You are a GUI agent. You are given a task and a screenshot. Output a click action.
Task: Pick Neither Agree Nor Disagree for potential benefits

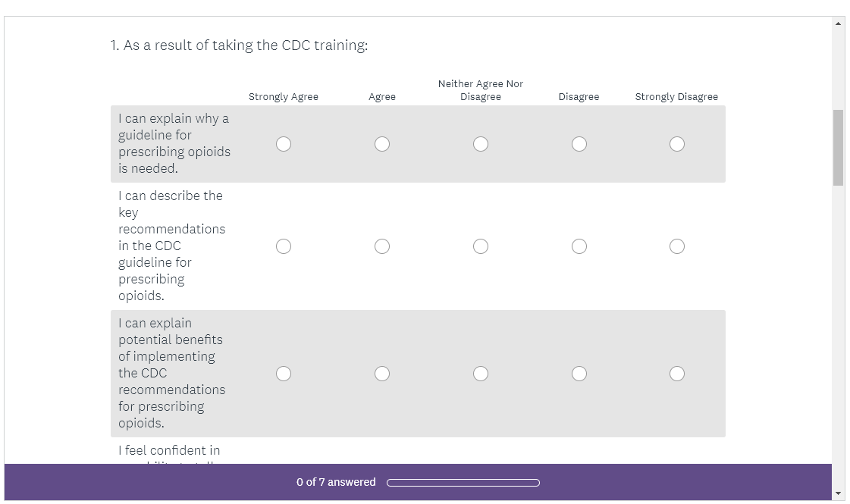pyautogui.click(x=481, y=374)
